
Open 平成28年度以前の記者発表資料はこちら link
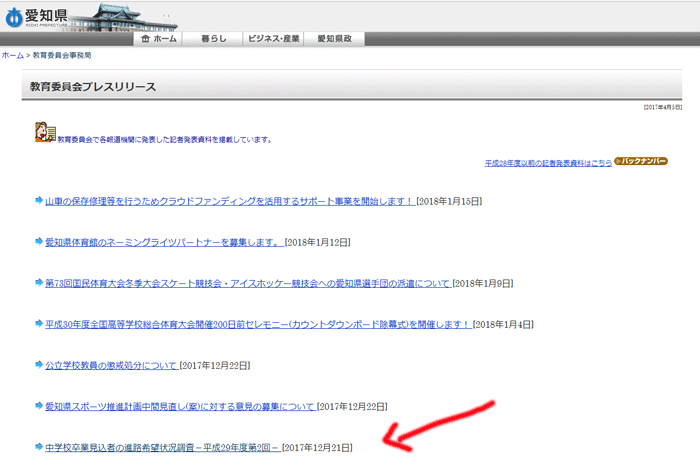pyautogui.click(x=547, y=162)
